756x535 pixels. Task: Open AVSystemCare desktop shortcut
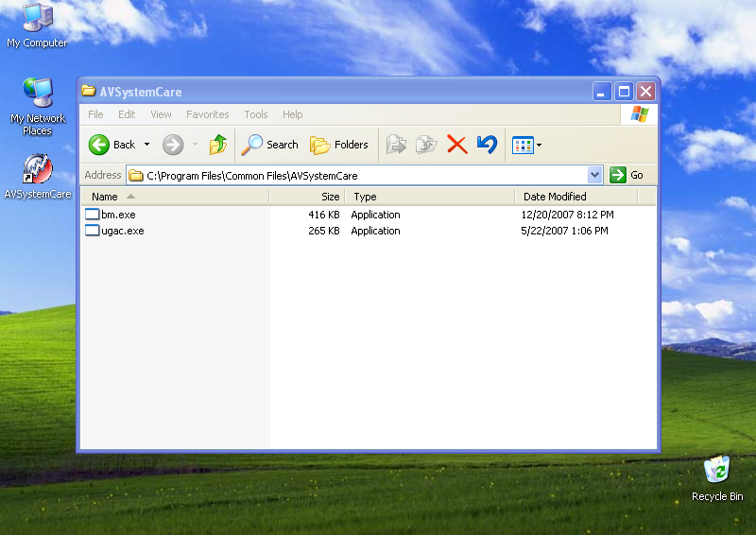coord(38,171)
